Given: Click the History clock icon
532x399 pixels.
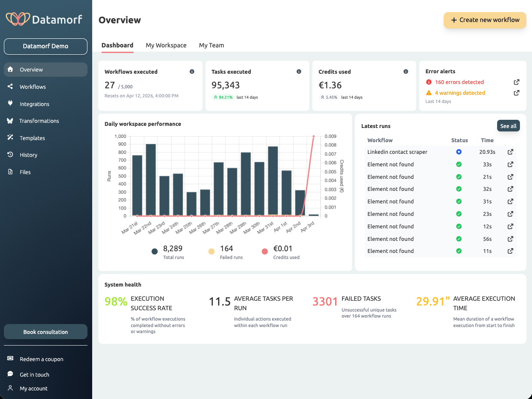Looking at the screenshot, I should (x=10, y=155).
